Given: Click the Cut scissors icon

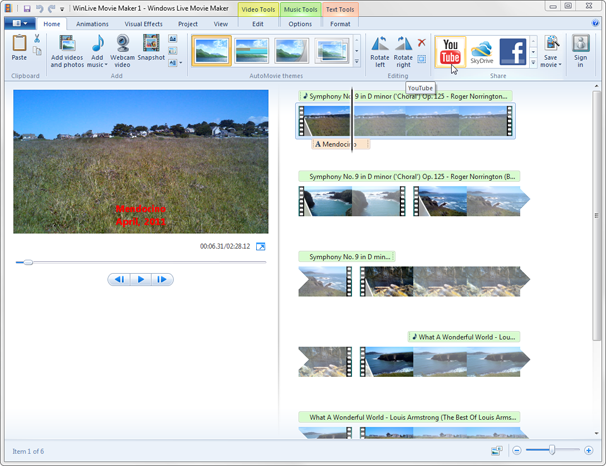Looking at the screenshot, I should click(37, 38).
